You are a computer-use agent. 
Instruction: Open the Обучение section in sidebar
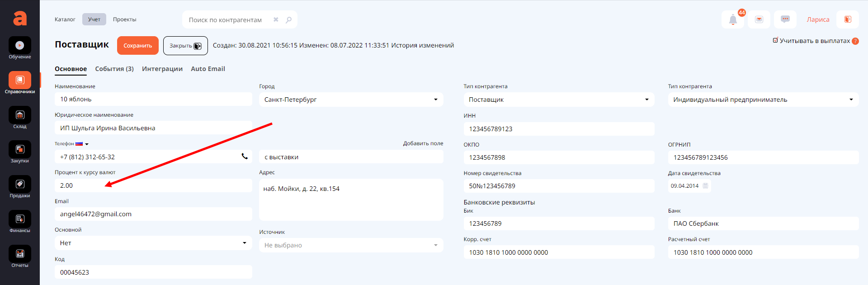pyautogui.click(x=20, y=46)
